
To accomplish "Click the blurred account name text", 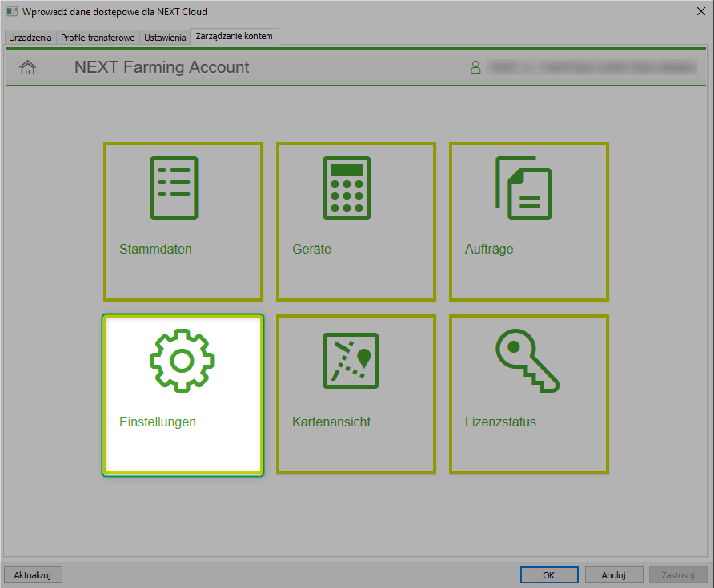I will click(x=592, y=67).
